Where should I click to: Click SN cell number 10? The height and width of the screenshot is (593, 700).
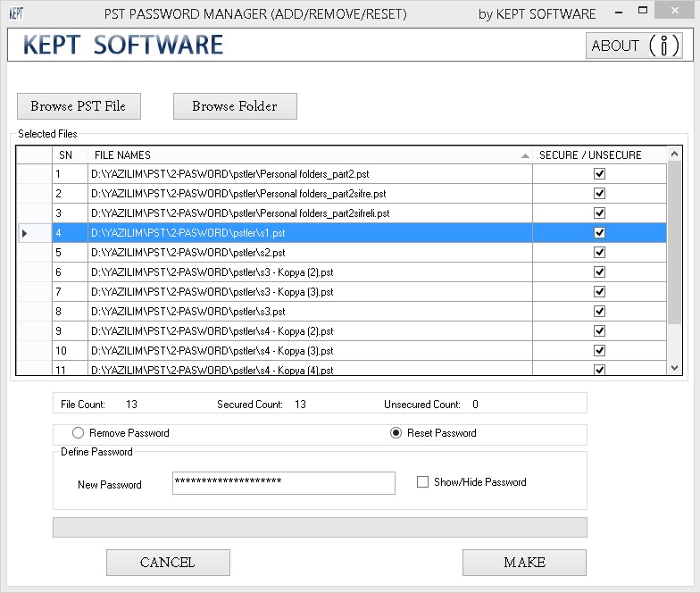pos(70,350)
